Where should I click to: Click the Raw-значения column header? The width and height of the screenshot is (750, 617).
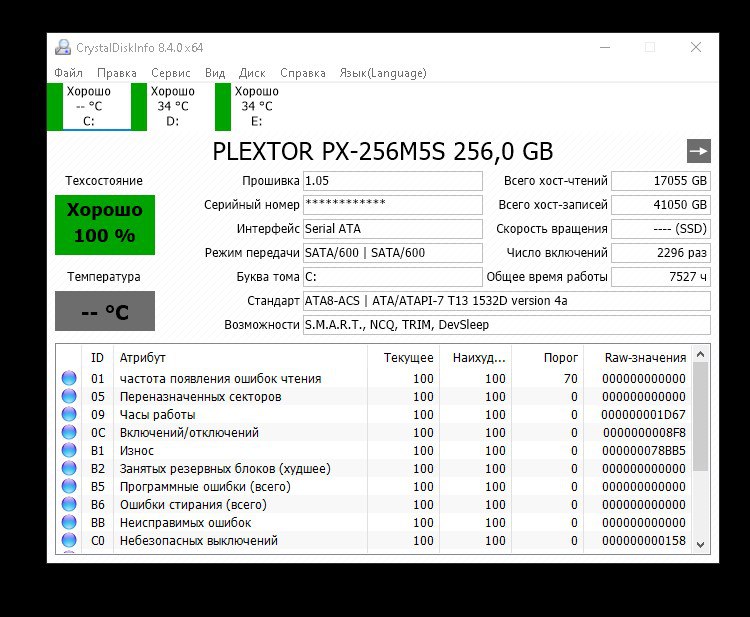point(638,357)
